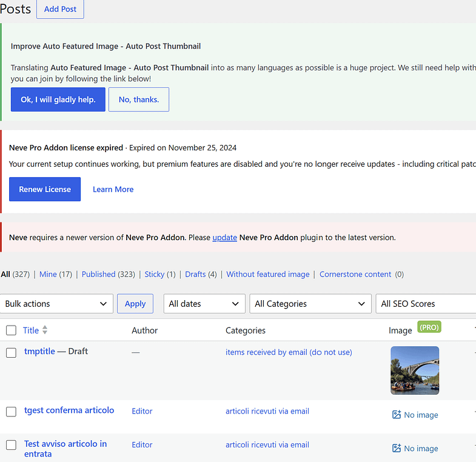Switch to the Published posts filter

tap(99, 275)
